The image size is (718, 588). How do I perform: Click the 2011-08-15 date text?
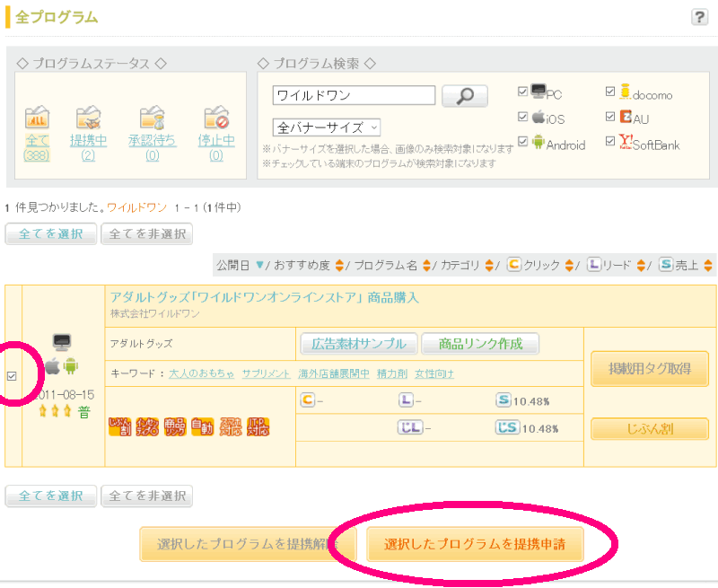[65, 395]
